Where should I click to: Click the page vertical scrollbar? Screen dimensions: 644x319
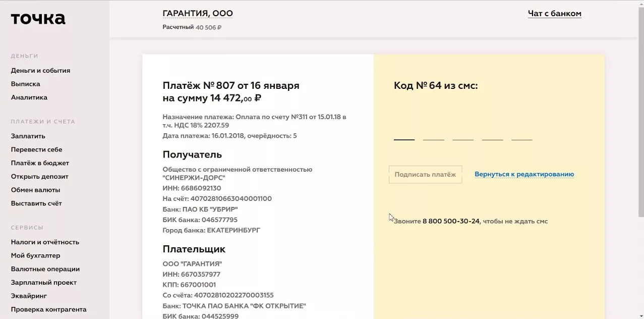pos(640,111)
